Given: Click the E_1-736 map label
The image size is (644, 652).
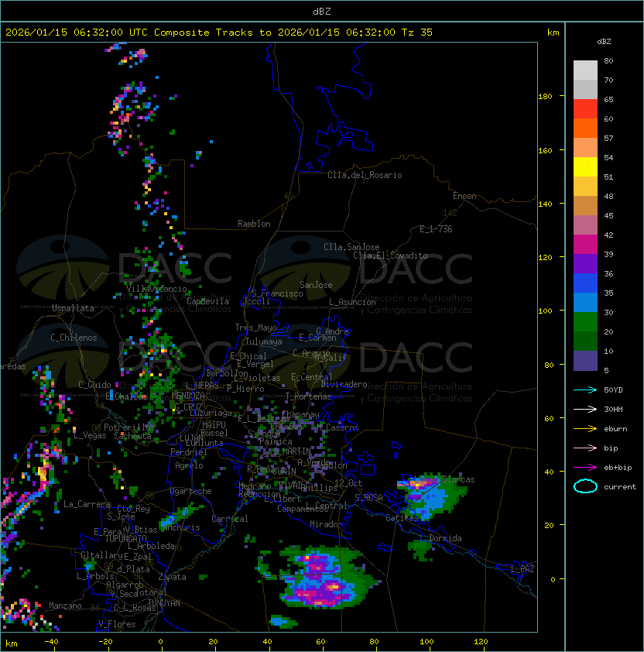Looking at the screenshot, I should [436, 228].
